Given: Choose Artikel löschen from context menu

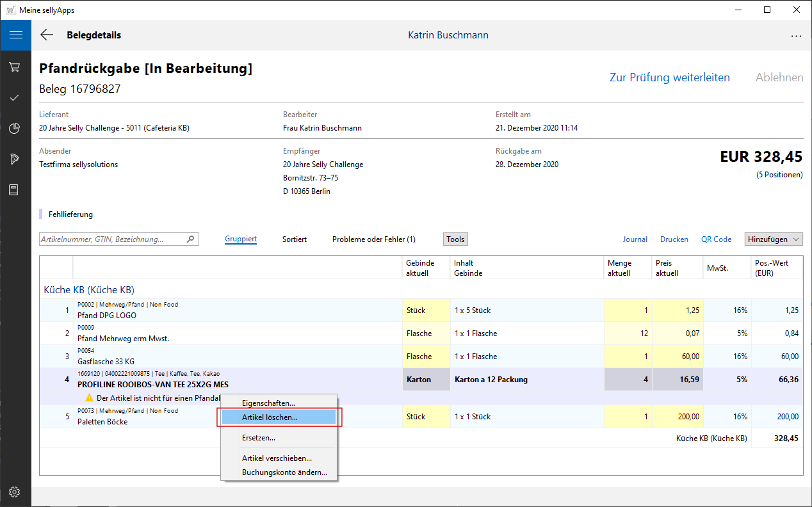Looking at the screenshot, I should [270, 417].
